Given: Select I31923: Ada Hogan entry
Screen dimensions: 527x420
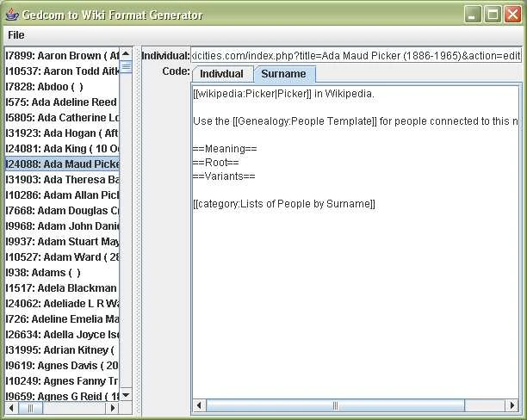Looking at the screenshot, I should coord(62,133).
